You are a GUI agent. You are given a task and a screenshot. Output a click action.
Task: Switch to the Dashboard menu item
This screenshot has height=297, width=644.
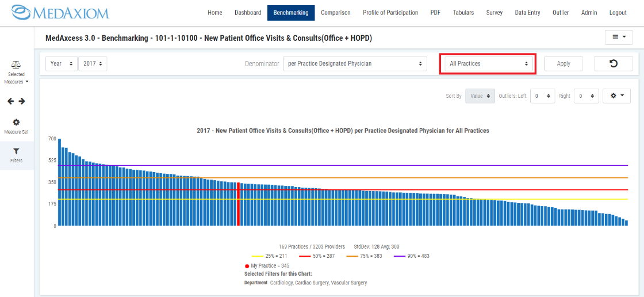coord(248,13)
